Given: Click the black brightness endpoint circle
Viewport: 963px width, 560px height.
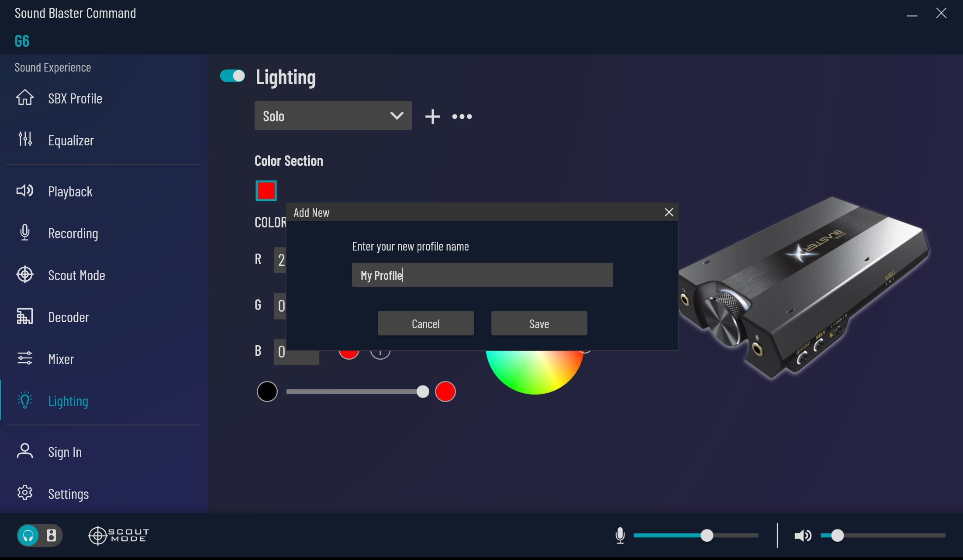Looking at the screenshot, I should pyautogui.click(x=267, y=392).
